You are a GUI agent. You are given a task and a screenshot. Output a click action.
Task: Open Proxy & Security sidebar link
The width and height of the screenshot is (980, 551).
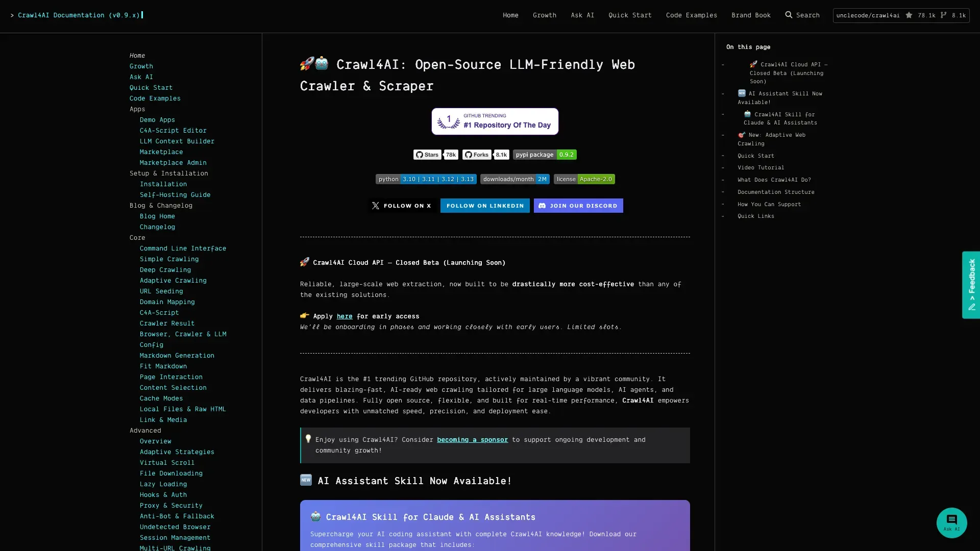tap(171, 506)
